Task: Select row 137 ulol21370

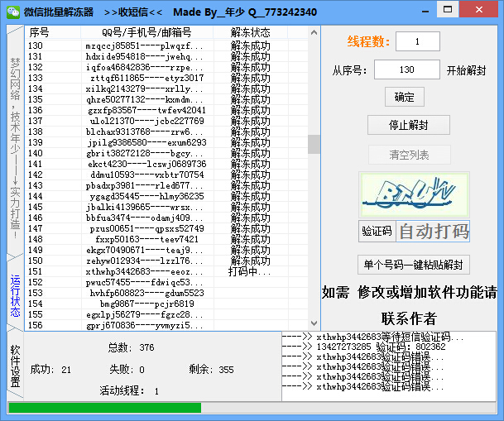Action: (x=166, y=121)
